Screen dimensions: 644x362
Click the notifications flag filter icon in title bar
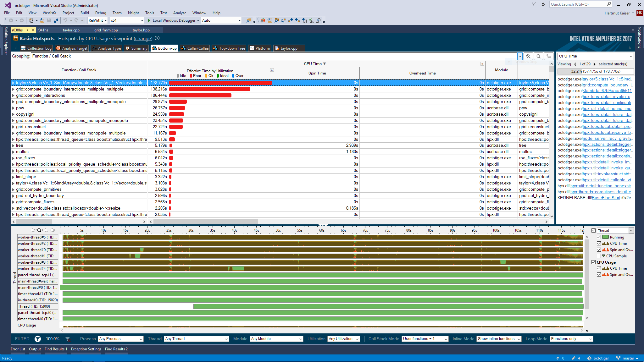point(534,4)
